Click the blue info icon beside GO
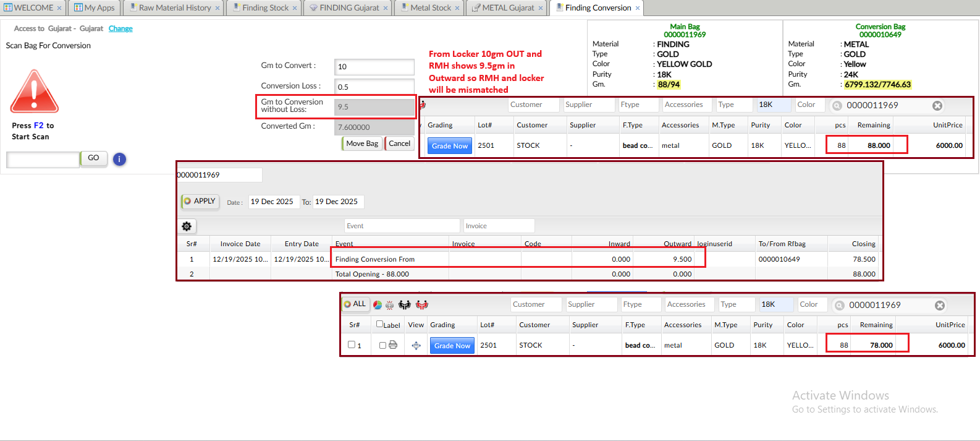The image size is (980, 441). [119, 160]
